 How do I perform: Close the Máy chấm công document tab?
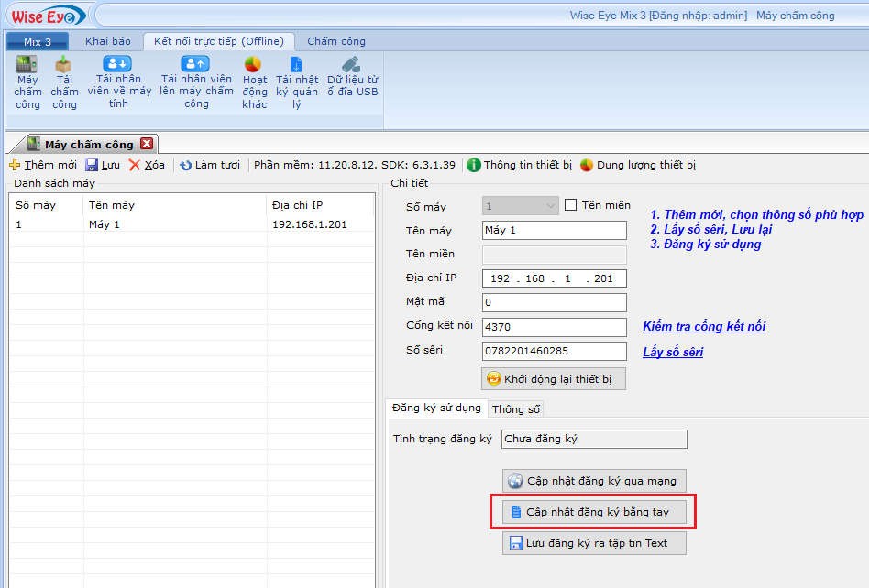pos(147,144)
